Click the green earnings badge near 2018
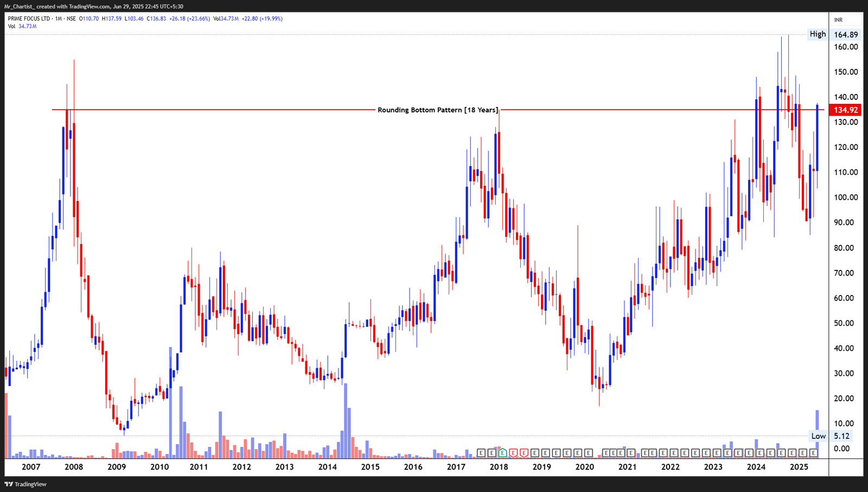This screenshot has height=492, width=868. pyautogui.click(x=502, y=452)
